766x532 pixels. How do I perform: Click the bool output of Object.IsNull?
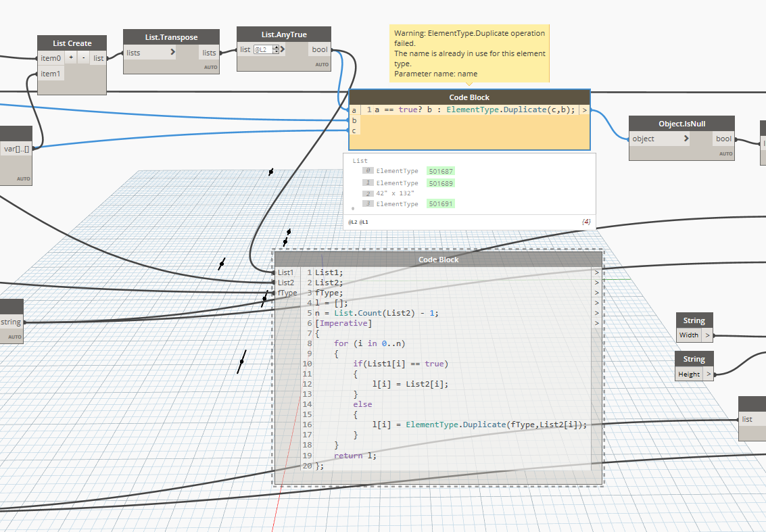click(723, 139)
